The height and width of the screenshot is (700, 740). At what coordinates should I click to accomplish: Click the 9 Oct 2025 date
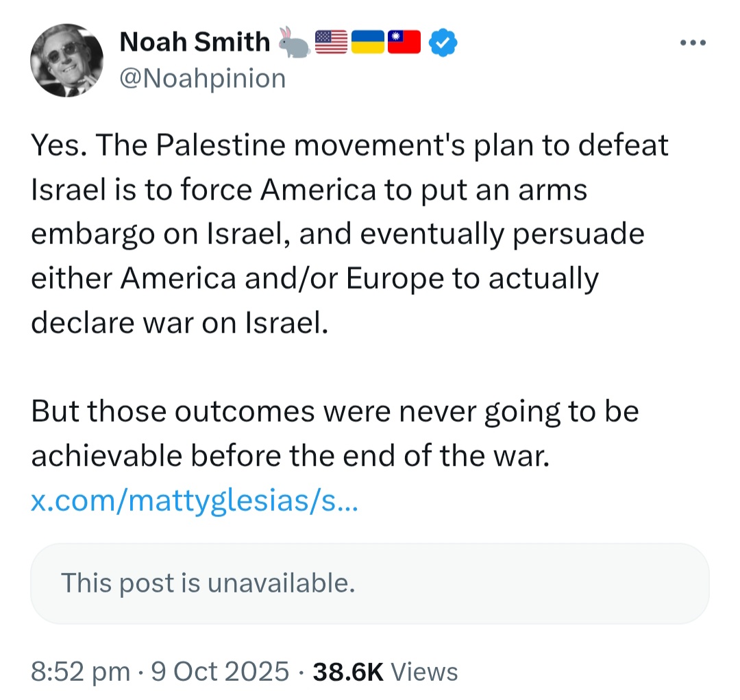[220, 672]
